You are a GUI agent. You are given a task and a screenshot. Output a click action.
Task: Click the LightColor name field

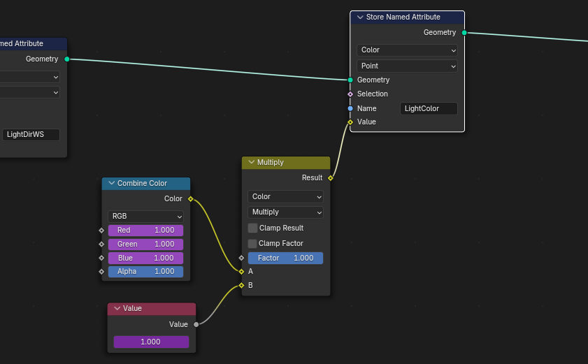click(429, 109)
